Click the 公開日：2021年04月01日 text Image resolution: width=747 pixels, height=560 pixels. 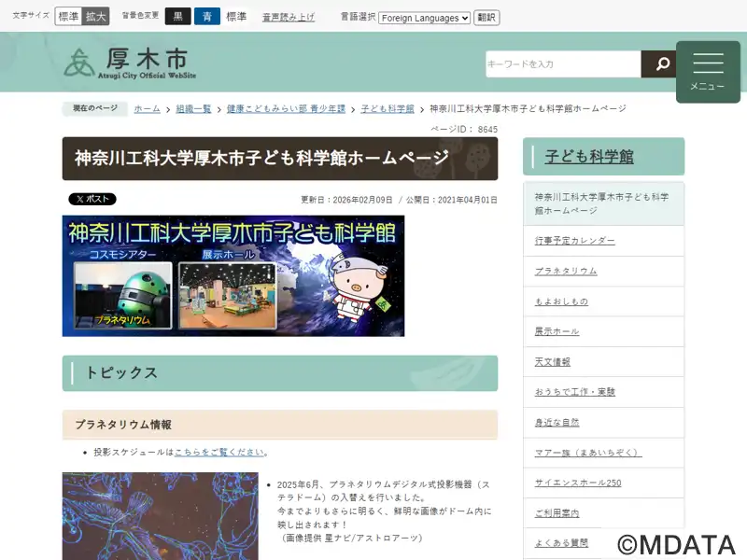coord(452,200)
